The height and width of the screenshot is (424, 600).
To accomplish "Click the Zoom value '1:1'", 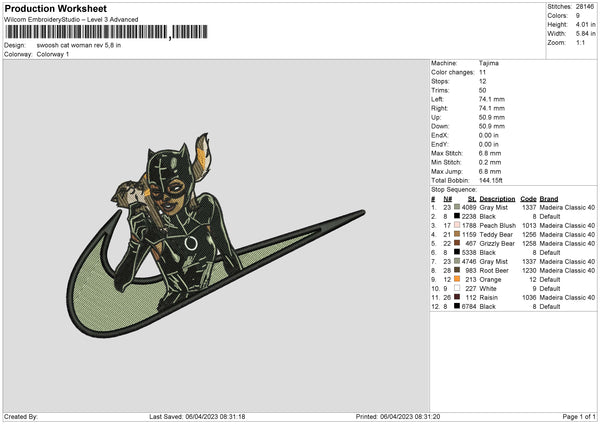I will click(x=580, y=43).
